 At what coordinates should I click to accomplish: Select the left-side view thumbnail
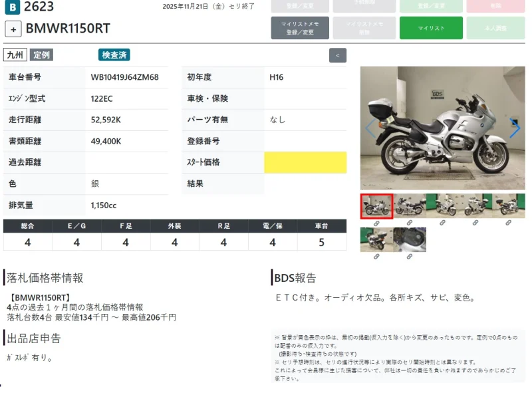pos(410,205)
